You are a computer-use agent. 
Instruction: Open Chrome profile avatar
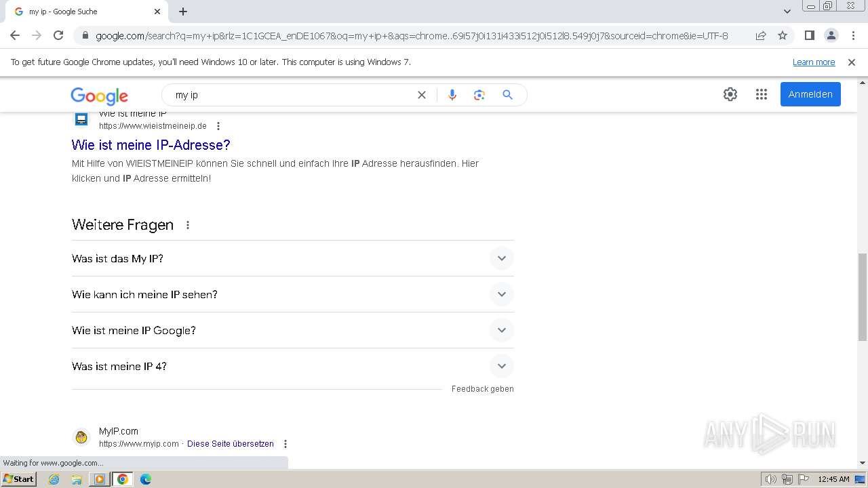click(x=831, y=35)
